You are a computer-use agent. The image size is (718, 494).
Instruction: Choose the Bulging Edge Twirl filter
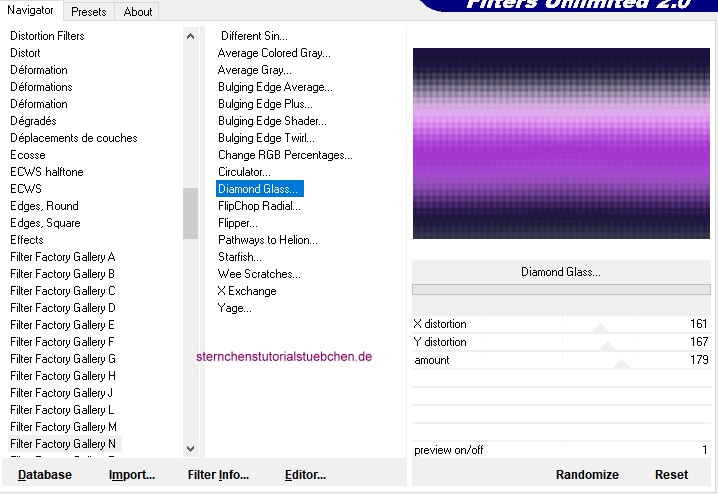tap(266, 138)
